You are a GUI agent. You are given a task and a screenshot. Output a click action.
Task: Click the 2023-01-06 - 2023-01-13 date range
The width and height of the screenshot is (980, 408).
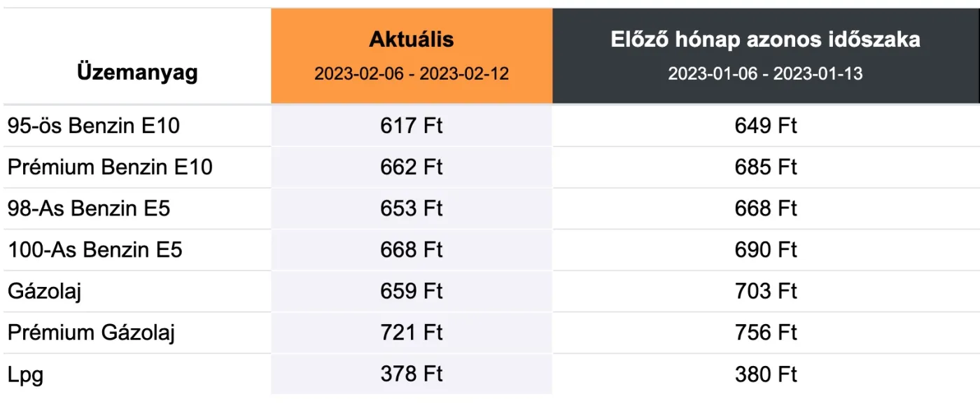point(765,74)
